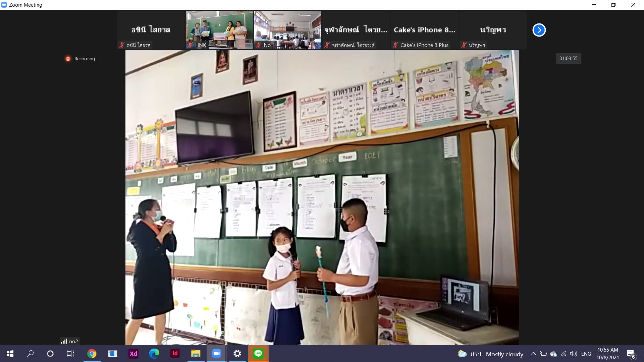The height and width of the screenshot is (362, 644).
Task: Select Cake's iPhone 8 Plus participant tile
Action: [x=425, y=30]
